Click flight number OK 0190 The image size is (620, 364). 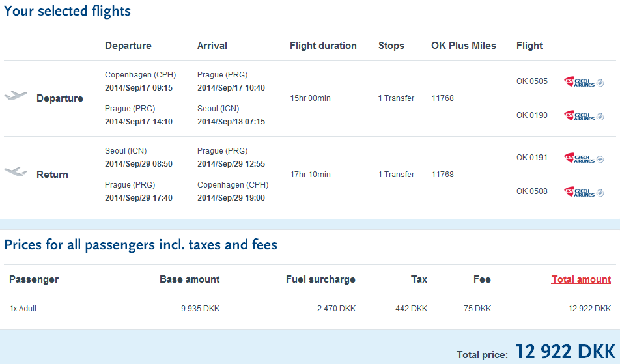532,115
